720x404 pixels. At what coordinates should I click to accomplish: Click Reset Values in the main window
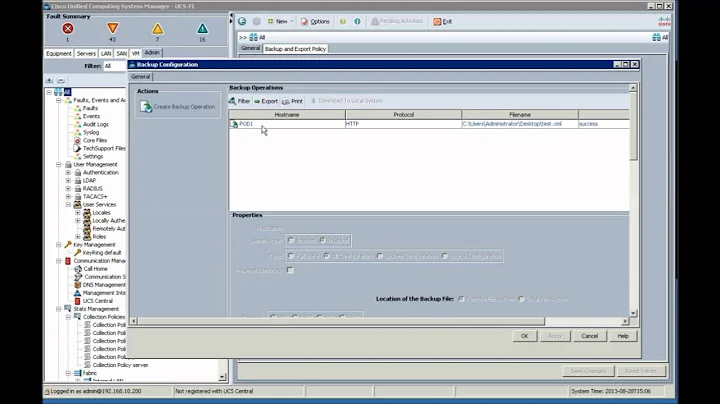[641, 371]
